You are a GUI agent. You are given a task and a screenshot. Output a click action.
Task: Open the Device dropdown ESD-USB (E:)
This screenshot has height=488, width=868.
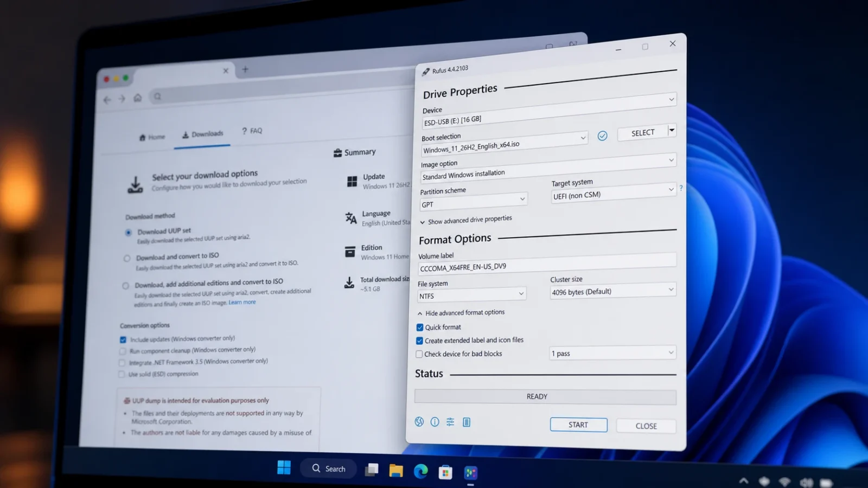tap(549, 110)
